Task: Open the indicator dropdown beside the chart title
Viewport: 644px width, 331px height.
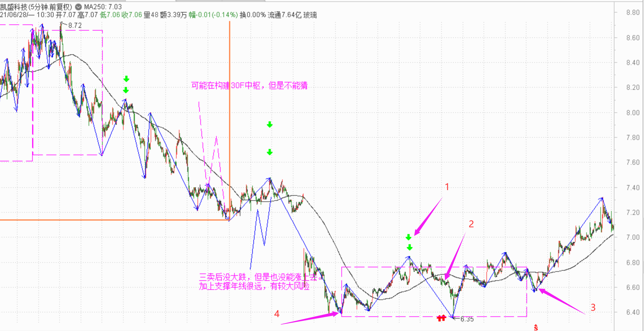Action: (78, 7)
